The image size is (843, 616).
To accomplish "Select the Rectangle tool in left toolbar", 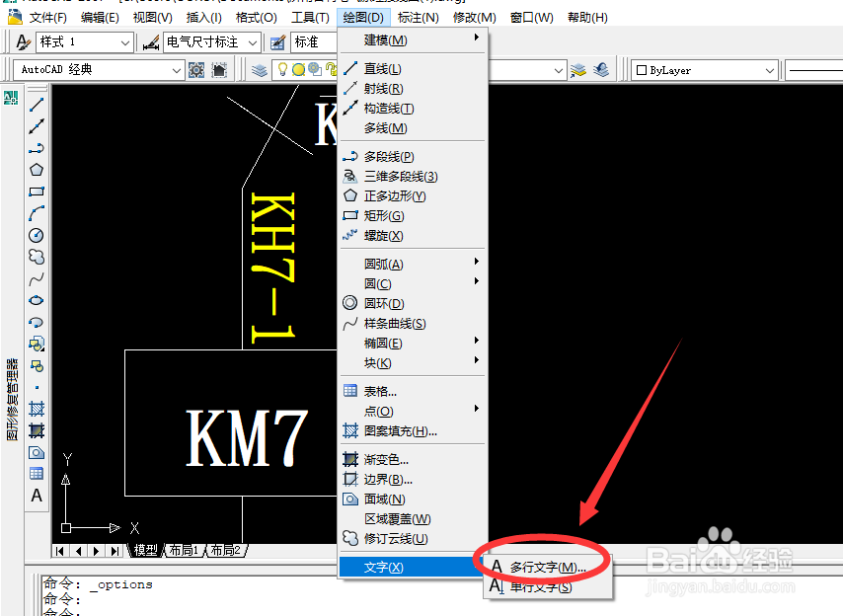I will tap(37, 192).
